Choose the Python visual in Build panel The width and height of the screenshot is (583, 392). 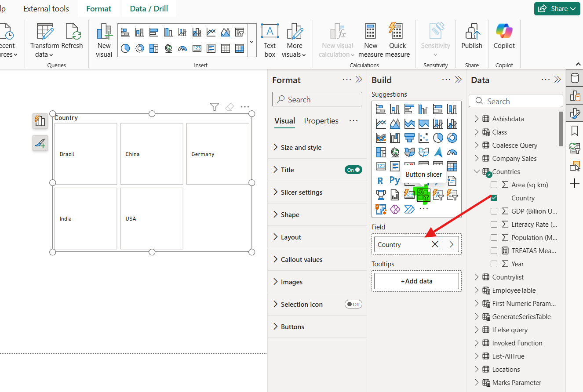[395, 180]
